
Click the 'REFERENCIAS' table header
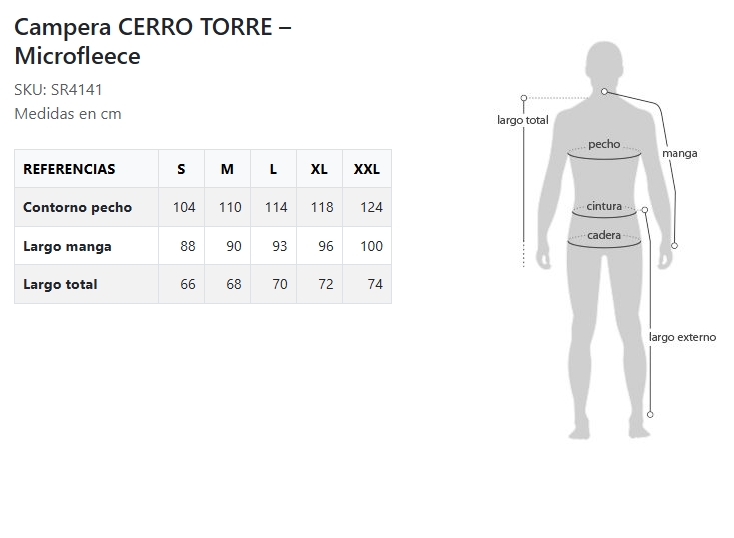pos(69,169)
